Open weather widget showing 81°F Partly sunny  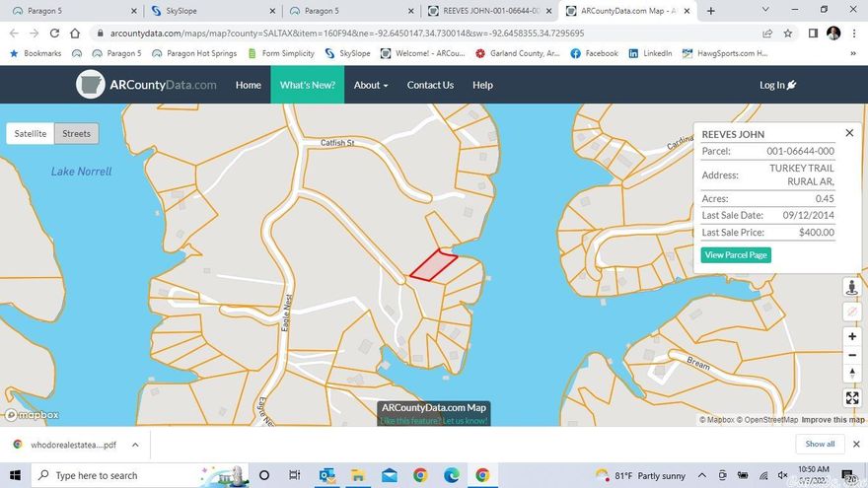coord(640,475)
